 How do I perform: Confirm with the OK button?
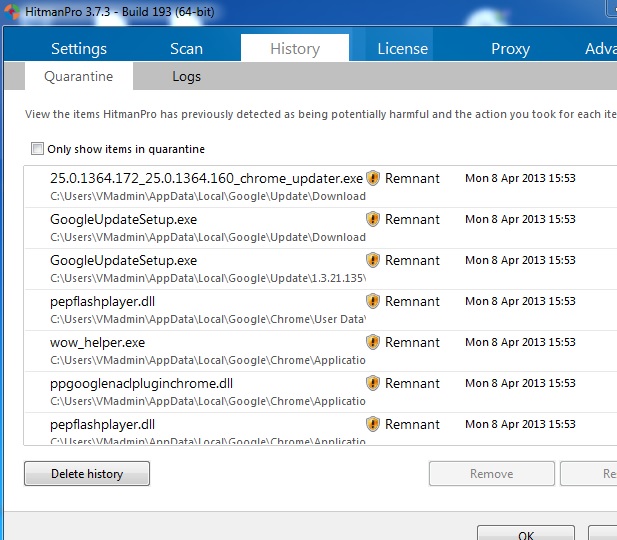point(526,533)
